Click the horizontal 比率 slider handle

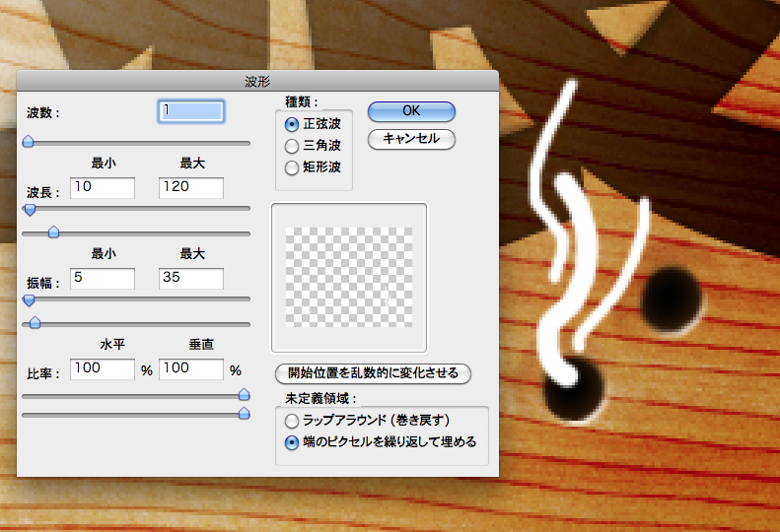(244, 395)
